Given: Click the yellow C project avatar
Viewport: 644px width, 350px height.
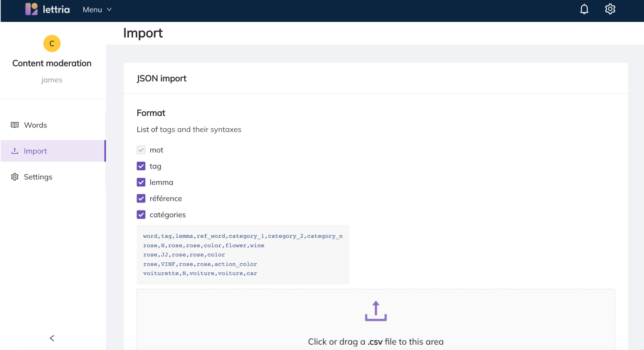Looking at the screenshot, I should [x=52, y=43].
